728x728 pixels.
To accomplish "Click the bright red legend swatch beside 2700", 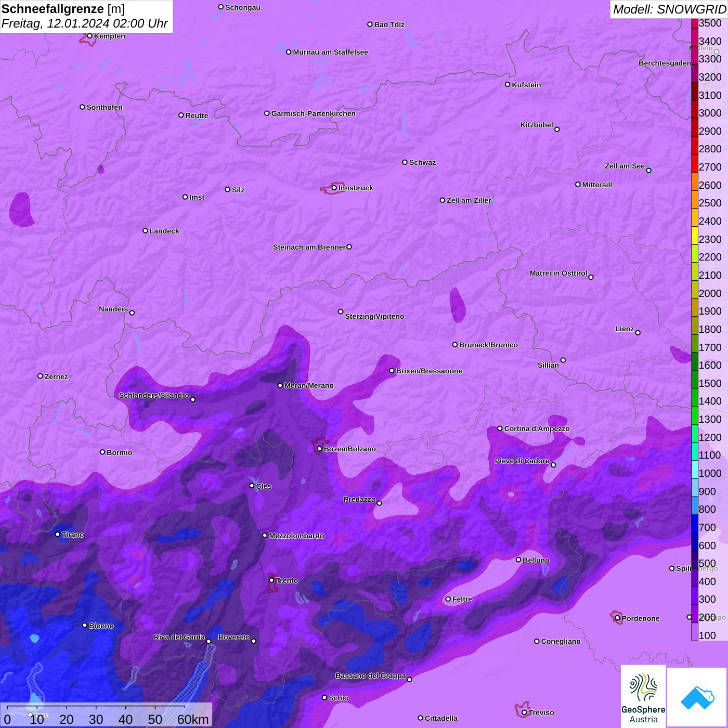I will [695, 163].
